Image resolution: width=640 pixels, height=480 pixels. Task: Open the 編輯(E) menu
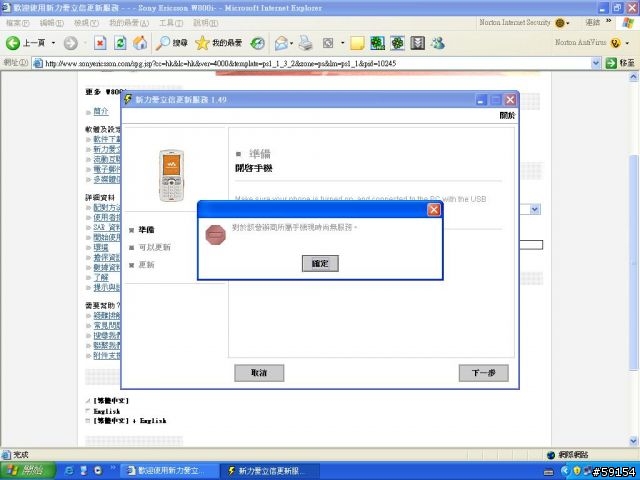pos(52,23)
